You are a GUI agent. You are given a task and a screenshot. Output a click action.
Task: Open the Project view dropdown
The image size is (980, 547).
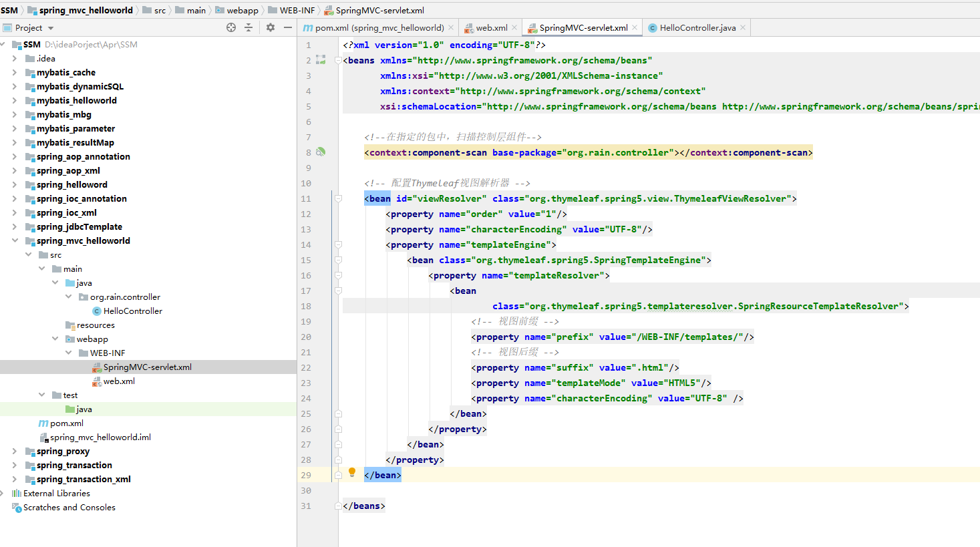pyautogui.click(x=51, y=28)
